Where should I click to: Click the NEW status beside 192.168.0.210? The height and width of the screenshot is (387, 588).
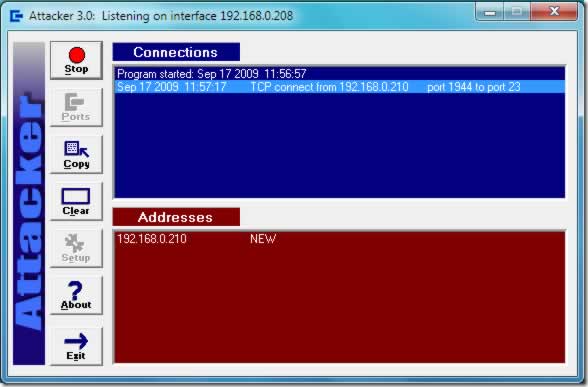click(x=263, y=239)
